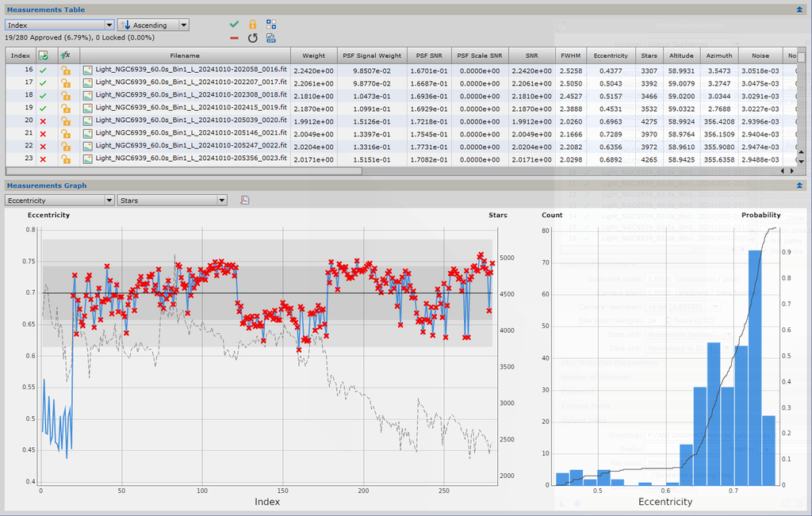Open the Index sort-by dropdown
Screen dimensions: 812x516
(x=59, y=25)
